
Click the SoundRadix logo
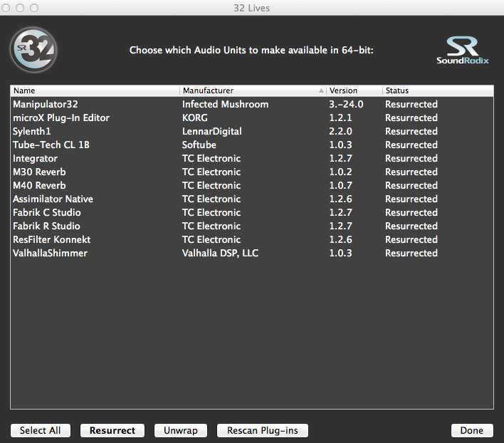tap(463, 50)
